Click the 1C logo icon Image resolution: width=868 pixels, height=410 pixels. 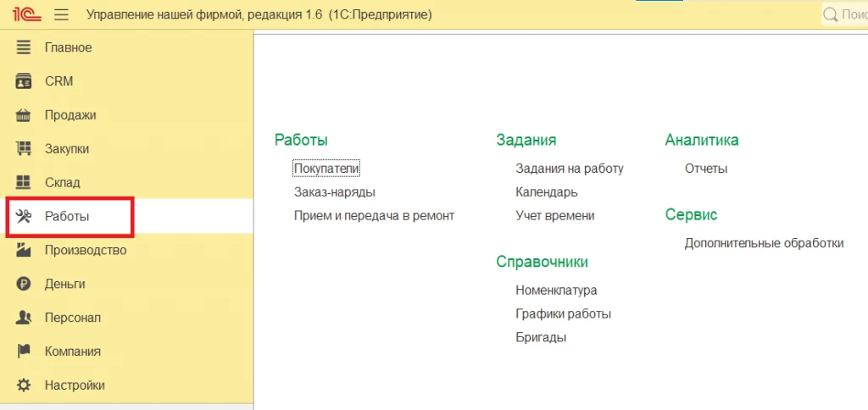point(26,14)
